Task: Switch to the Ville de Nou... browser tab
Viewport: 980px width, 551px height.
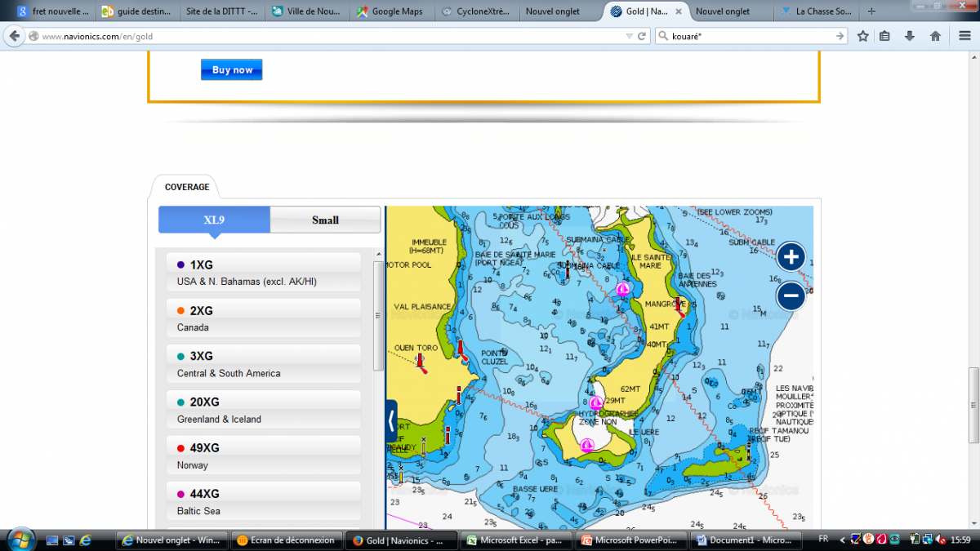Action: 305,11
